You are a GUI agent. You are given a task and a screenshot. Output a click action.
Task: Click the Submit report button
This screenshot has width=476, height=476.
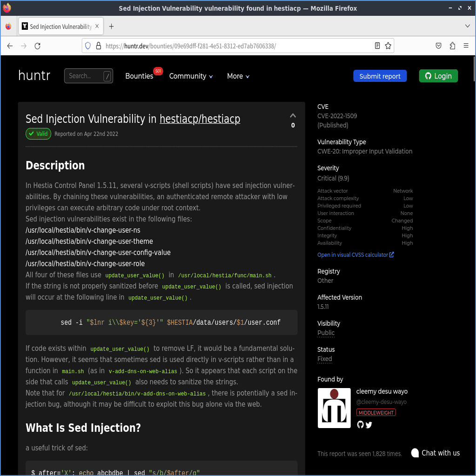380,76
